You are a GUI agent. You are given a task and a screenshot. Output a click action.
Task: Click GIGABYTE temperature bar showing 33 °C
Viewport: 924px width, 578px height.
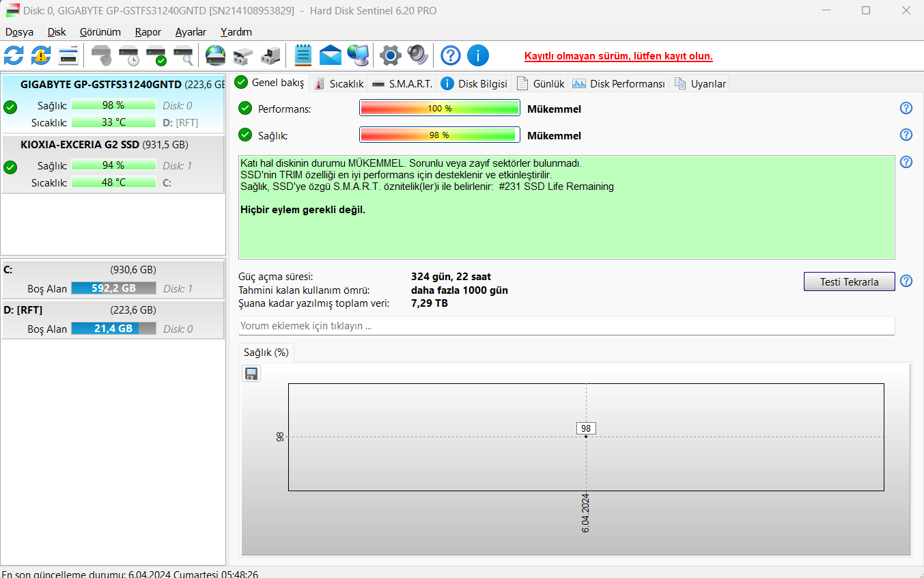tap(113, 122)
